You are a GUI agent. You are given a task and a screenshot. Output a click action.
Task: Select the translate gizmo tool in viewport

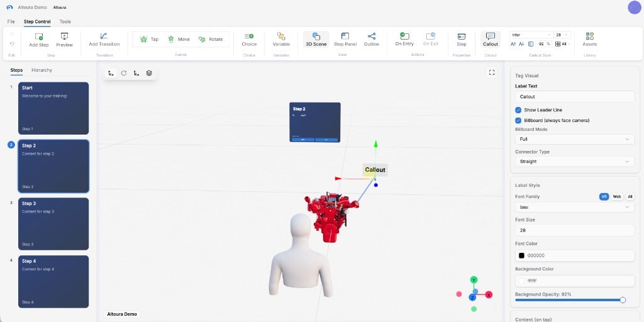coord(111,73)
